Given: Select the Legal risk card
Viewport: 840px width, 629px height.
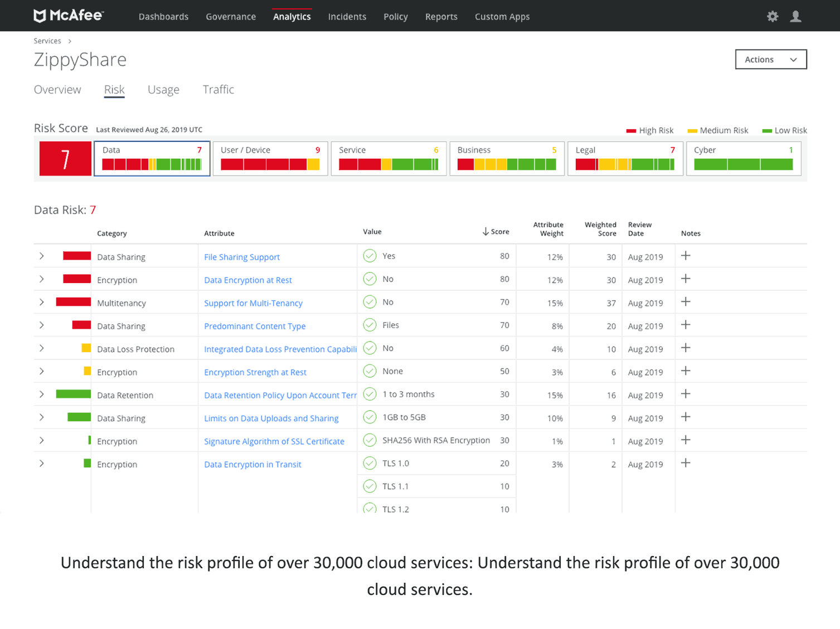Looking at the screenshot, I should 625,159.
